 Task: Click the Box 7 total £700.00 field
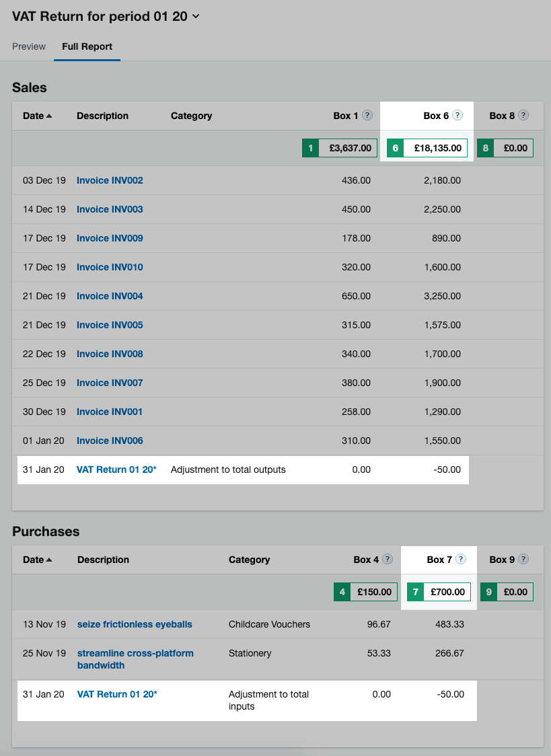pyautogui.click(x=447, y=592)
